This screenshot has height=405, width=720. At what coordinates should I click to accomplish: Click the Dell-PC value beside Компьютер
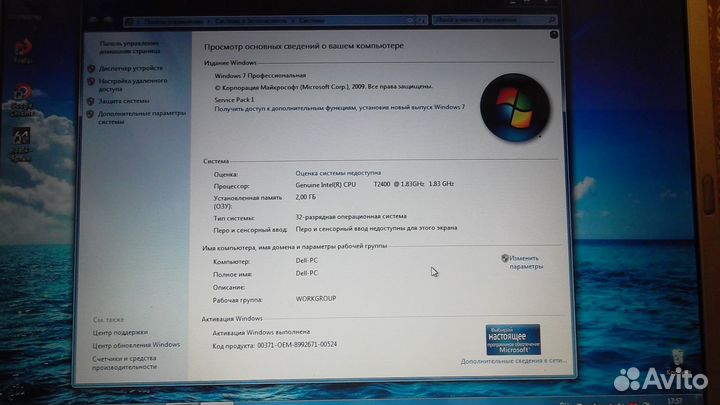pos(307,260)
